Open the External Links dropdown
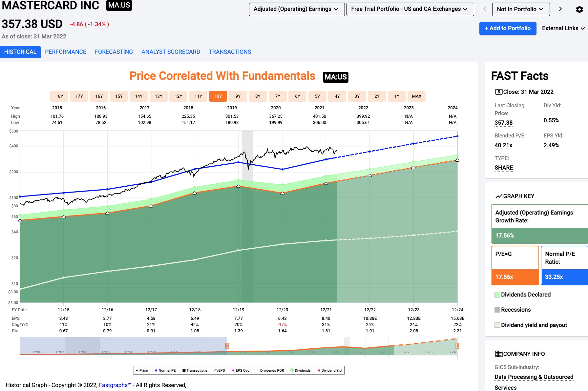 tap(563, 28)
